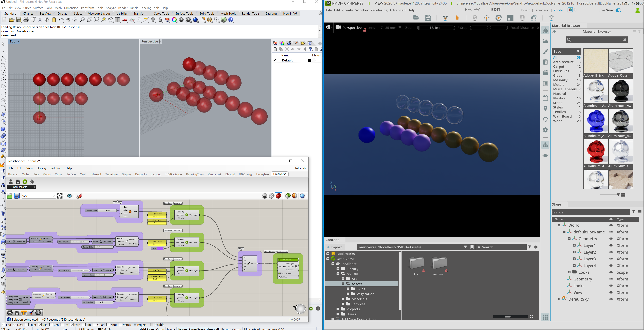Toggle the Near osnap checkbox
644x330 pixels.
15,325
